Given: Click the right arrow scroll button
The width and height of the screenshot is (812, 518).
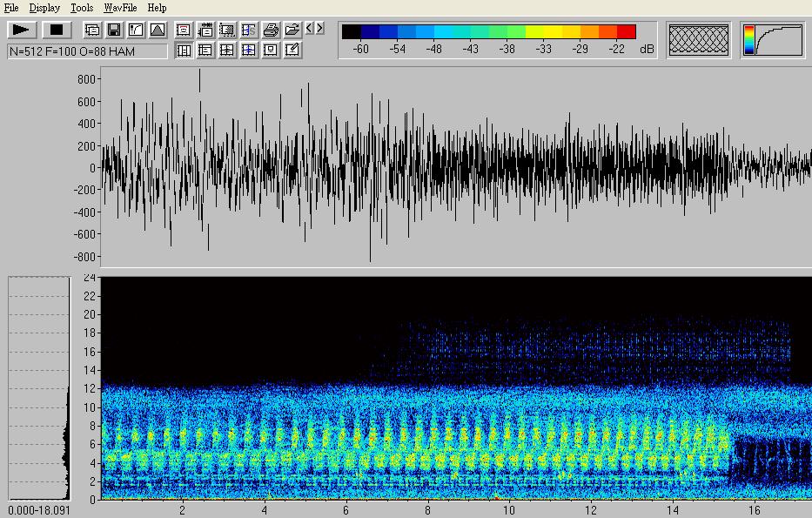Looking at the screenshot, I should [x=319, y=29].
